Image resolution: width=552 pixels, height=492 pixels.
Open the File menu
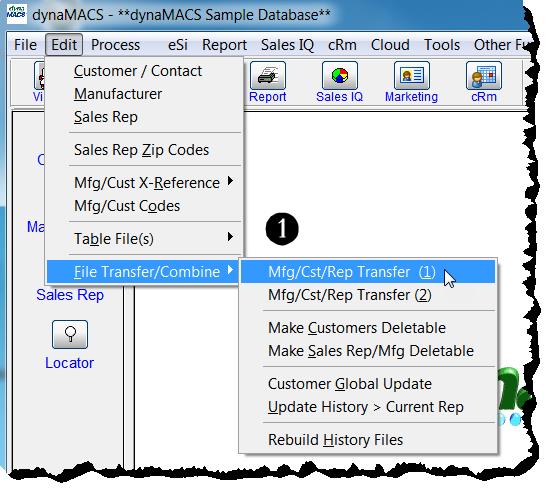[x=25, y=45]
